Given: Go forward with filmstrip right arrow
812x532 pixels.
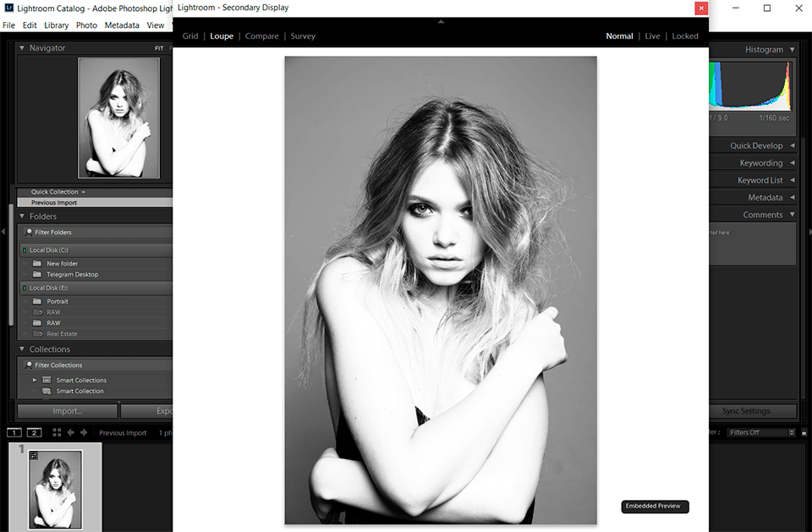Looking at the screenshot, I should 84,432.
